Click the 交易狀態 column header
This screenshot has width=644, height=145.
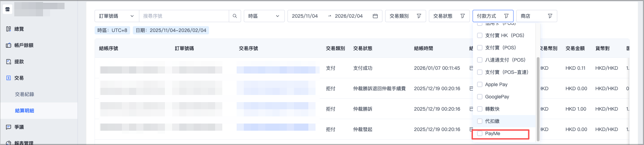point(363,48)
